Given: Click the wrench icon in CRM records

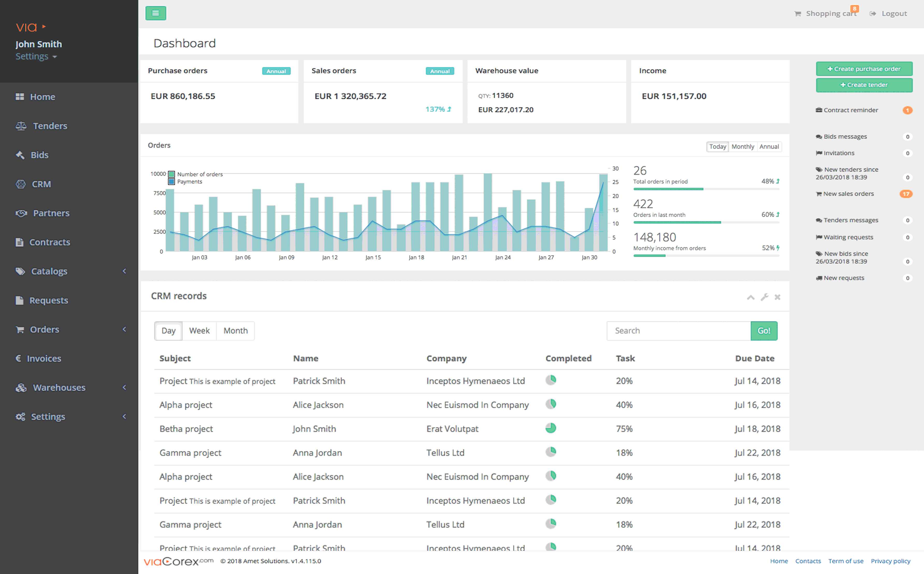Looking at the screenshot, I should tap(764, 297).
